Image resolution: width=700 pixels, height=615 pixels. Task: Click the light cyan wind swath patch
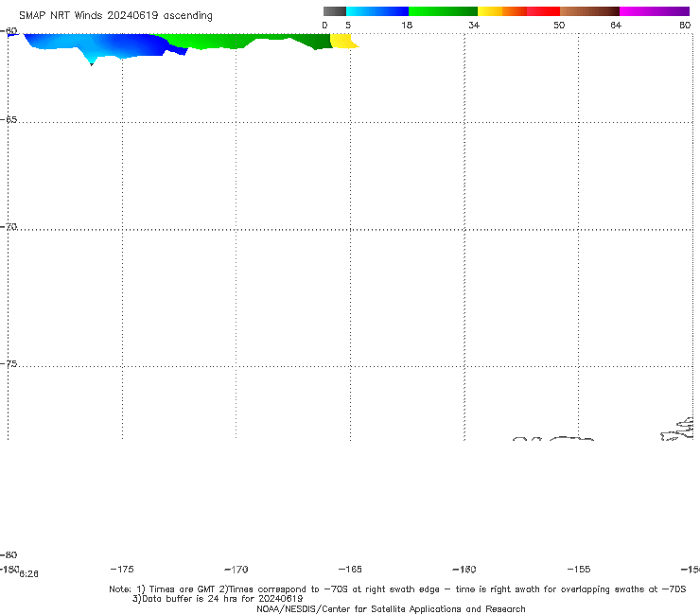[x=92, y=59]
